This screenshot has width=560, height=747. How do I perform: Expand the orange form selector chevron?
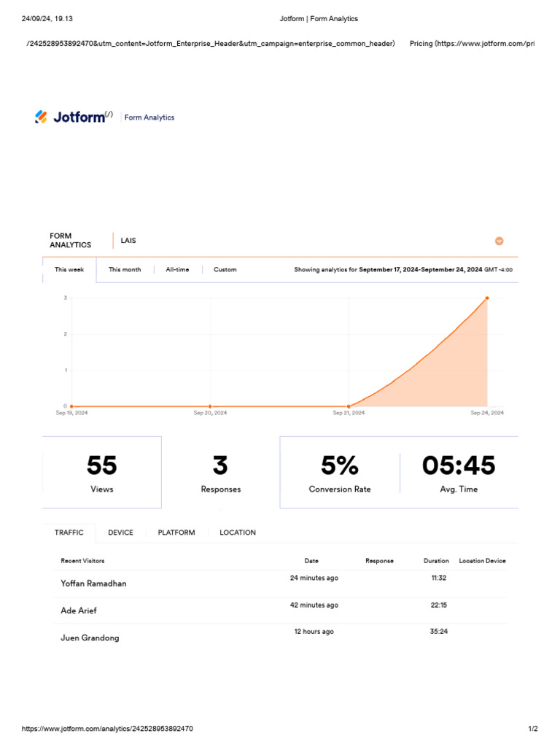(499, 241)
